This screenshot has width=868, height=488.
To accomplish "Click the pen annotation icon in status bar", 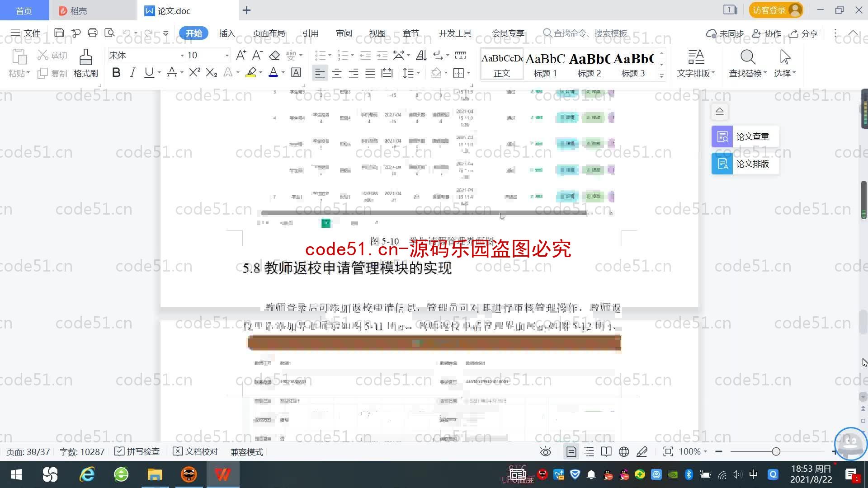I will 642,451.
